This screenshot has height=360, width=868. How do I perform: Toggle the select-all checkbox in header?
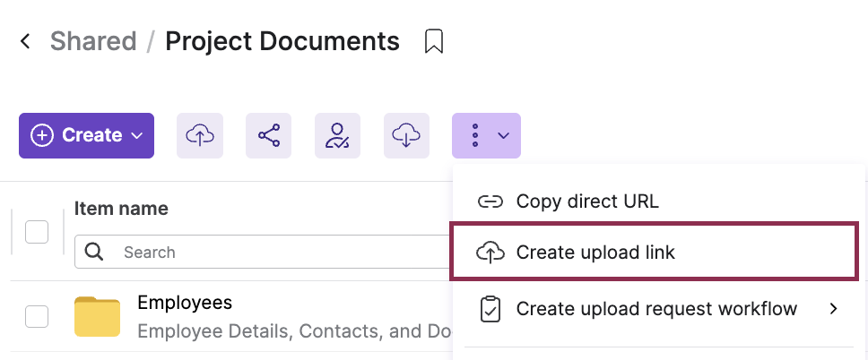[x=37, y=232]
